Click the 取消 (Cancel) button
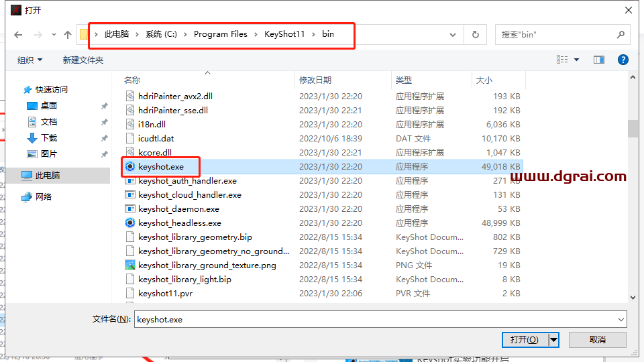This screenshot has height=362, width=644. pos(597,339)
